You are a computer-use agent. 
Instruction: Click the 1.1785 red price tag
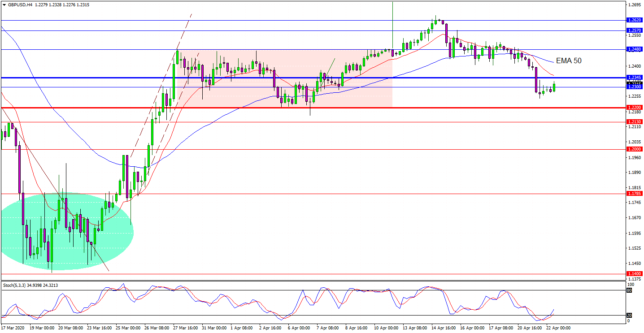635,194
